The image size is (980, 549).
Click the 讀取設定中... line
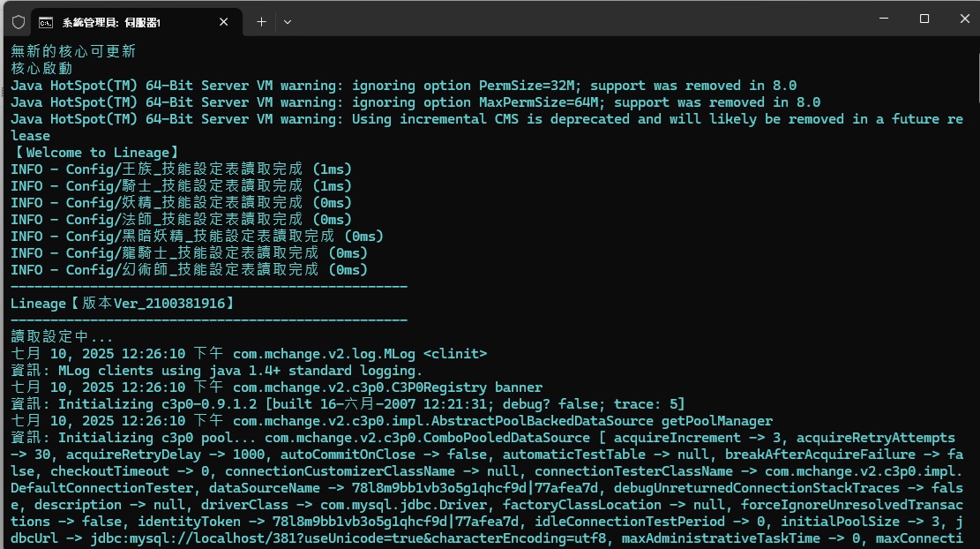click(x=62, y=337)
